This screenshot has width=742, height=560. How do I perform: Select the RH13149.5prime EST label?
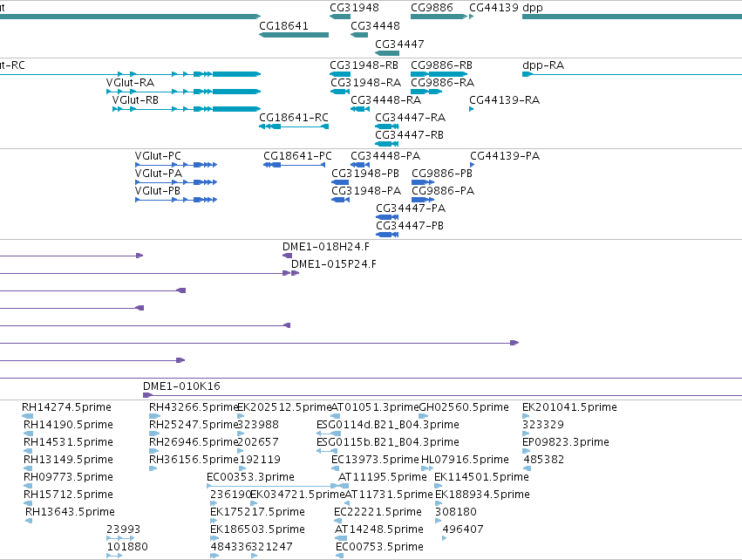[x=68, y=460]
